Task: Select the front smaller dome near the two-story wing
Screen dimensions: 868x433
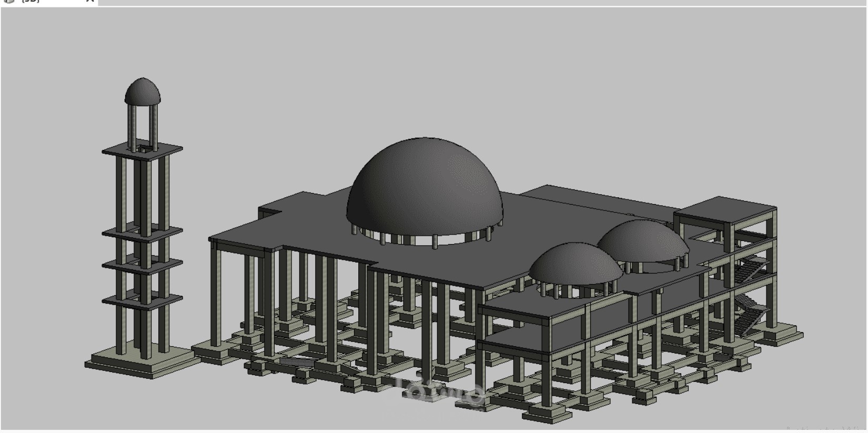Action: (x=576, y=263)
